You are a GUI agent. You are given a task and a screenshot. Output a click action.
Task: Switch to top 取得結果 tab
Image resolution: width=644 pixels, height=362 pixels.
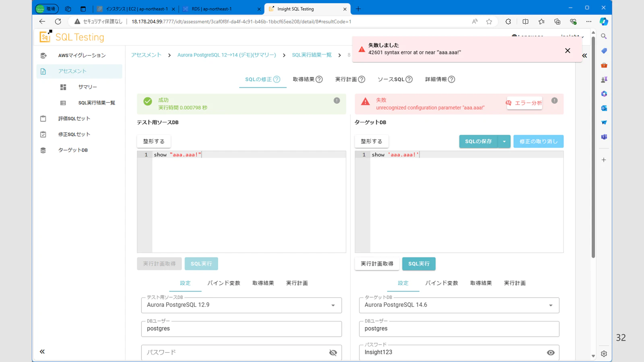(308, 79)
